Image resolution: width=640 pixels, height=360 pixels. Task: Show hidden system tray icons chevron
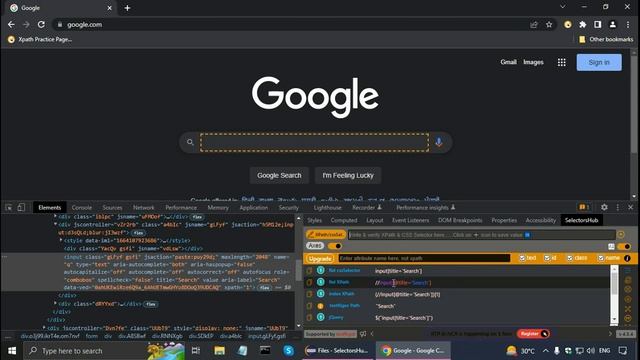[x=546, y=351]
